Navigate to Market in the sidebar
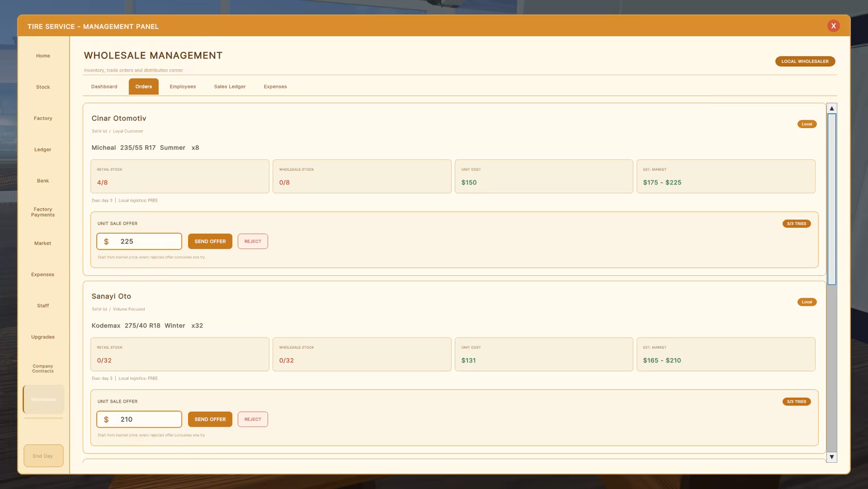This screenshot has height=489, width=868. pos(43,243)
